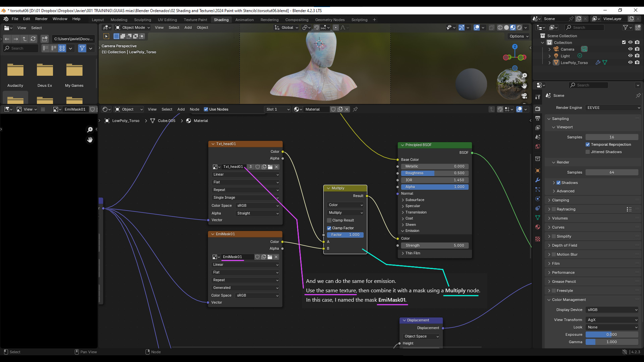Refresh the file browser listing
The image size is (644, 362).
click(33, 39)
